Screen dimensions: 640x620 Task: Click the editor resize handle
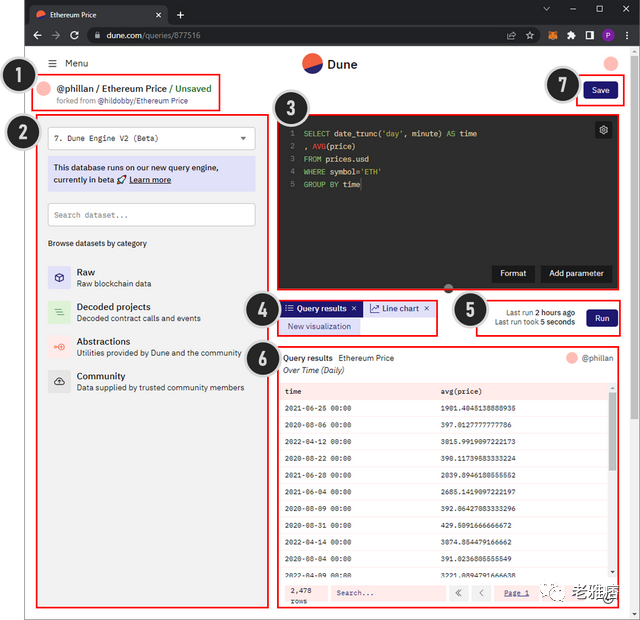coord(448,289)
